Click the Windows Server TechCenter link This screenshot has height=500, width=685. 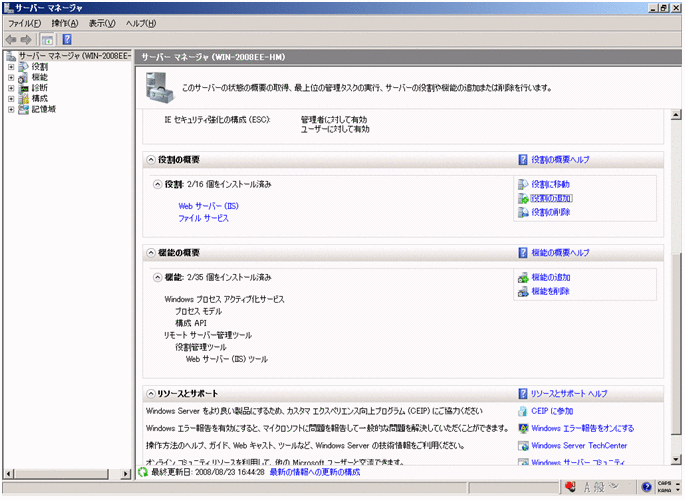pyautogui.click(x=579, y=446)
